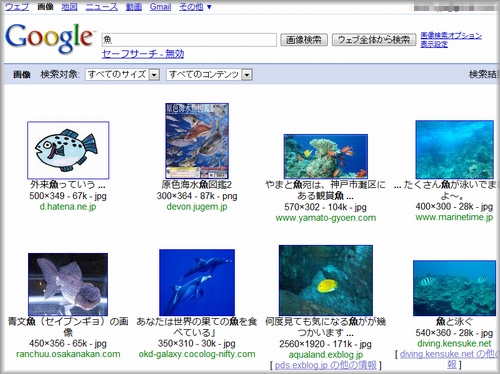Click the ranchuu.osakanakan.com source text
The image size is (500, 374).
pos(68,354)
